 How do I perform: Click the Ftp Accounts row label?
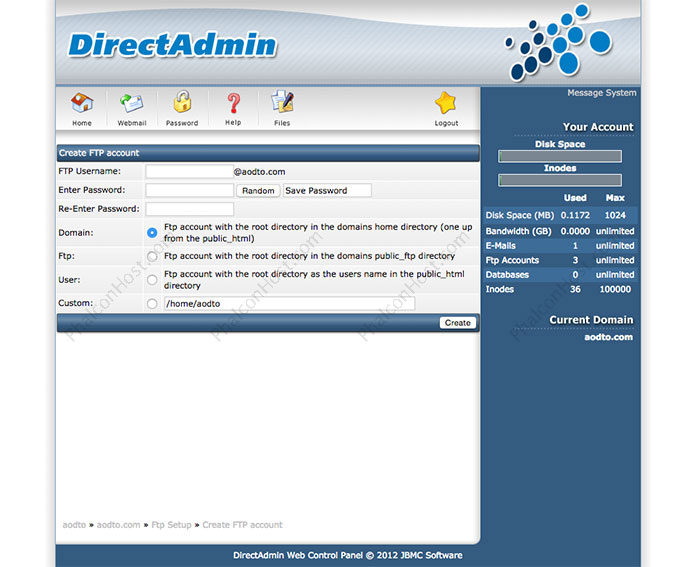[512, 260]
